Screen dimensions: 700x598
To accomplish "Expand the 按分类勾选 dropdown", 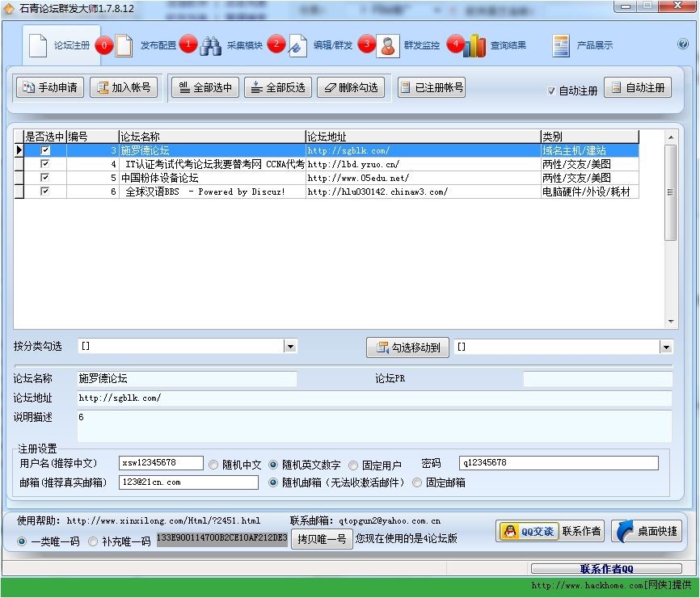I will tap(290, 347).
